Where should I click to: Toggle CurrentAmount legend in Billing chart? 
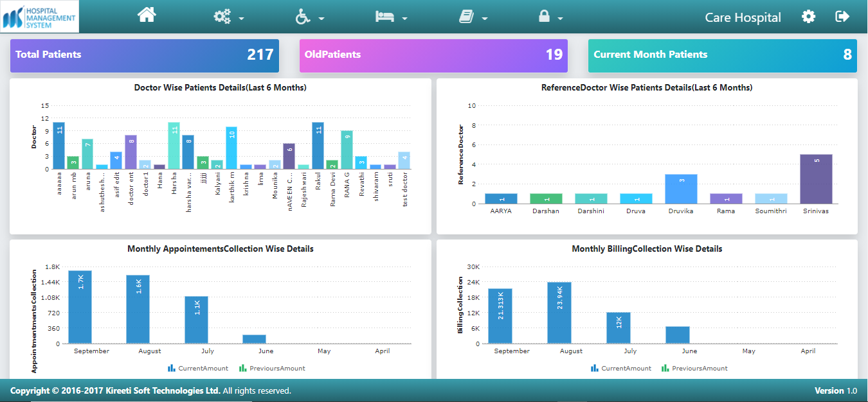(621, 369)
